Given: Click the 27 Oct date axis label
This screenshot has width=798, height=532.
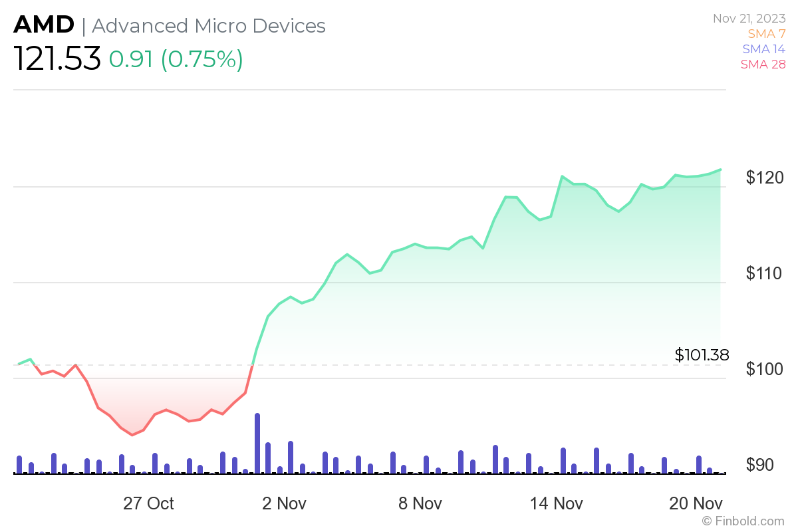Looking at the screenshot, I should 148,503.
